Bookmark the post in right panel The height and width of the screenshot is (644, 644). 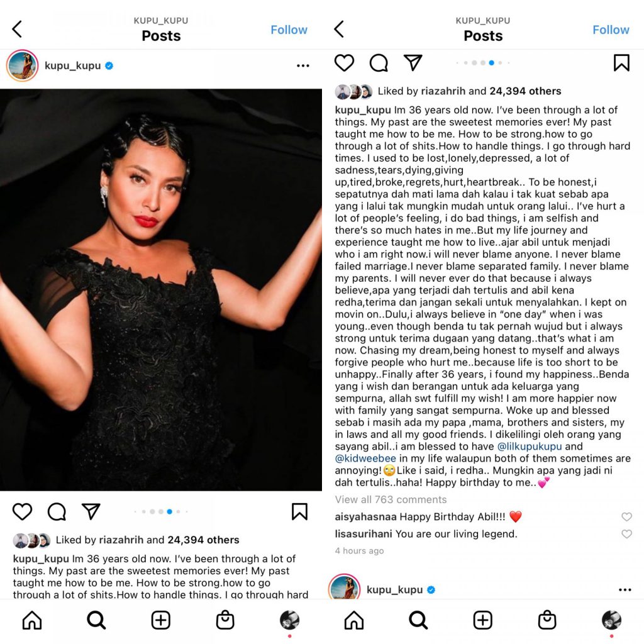point(621,63)
